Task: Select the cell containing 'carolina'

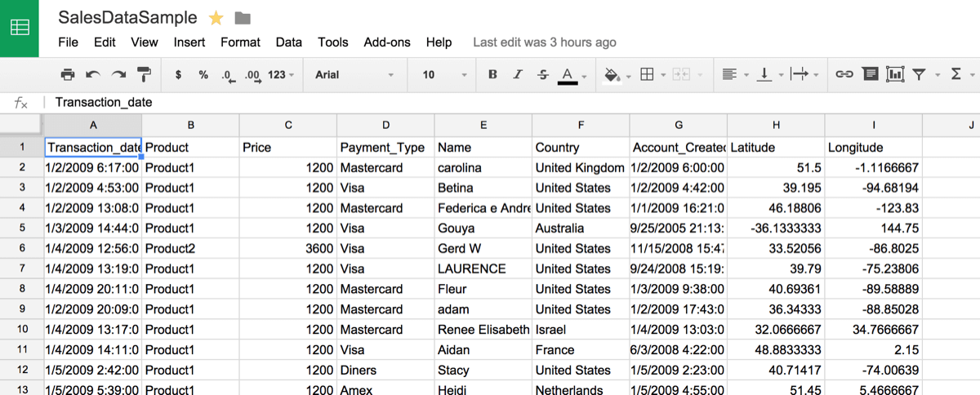Action: pos(483,167)
